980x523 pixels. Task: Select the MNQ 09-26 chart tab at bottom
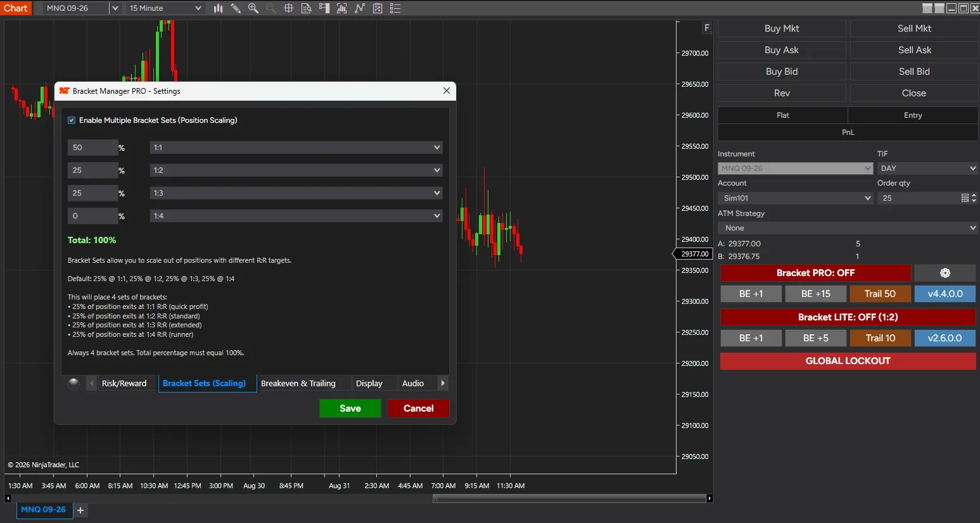pyautogui.click(x=43, y=510)
